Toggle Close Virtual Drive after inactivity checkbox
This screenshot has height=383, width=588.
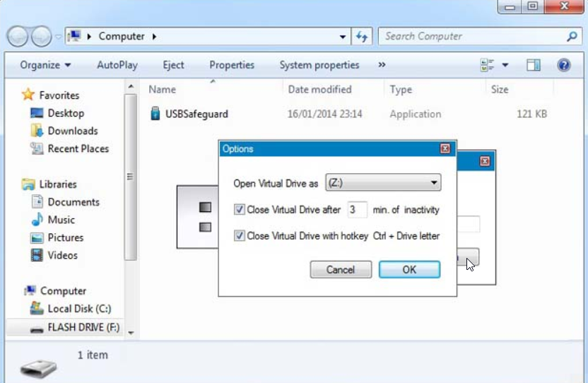[x=240, y=209]
